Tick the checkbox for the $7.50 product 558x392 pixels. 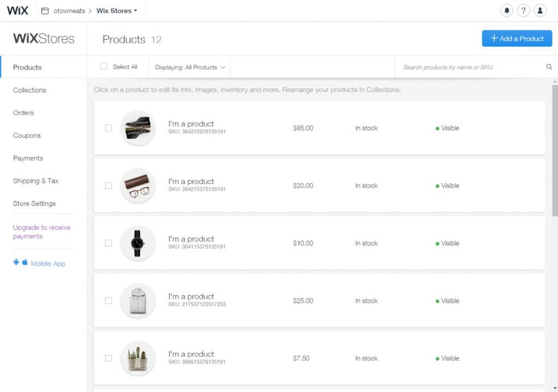pyautogui.click(x=109, y=359)
